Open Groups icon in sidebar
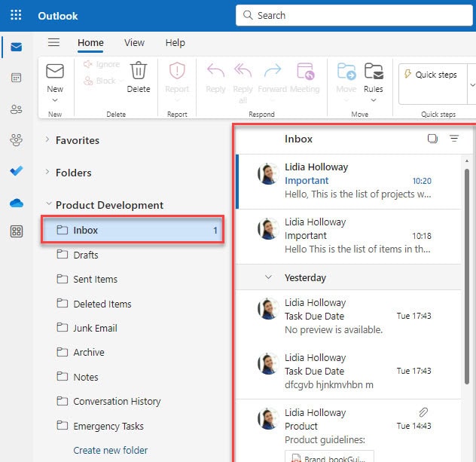The width and height of the screenshot is (476, 462). [16, 140]
